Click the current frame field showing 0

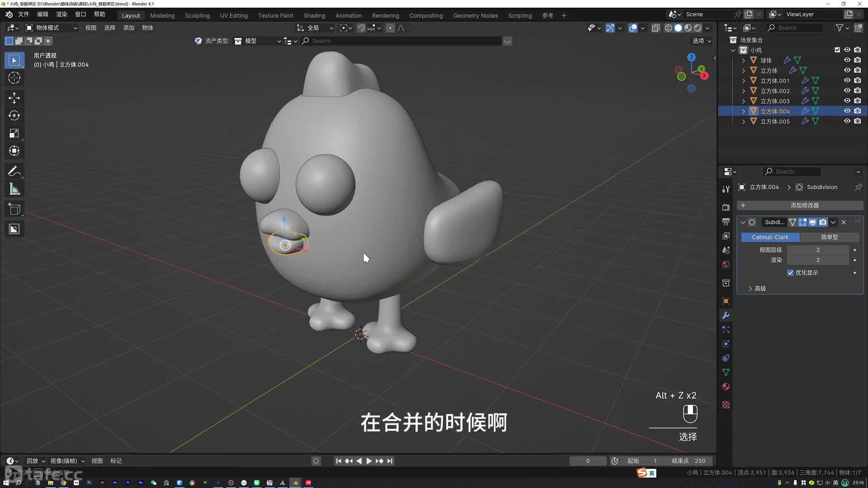pos(588,461)
